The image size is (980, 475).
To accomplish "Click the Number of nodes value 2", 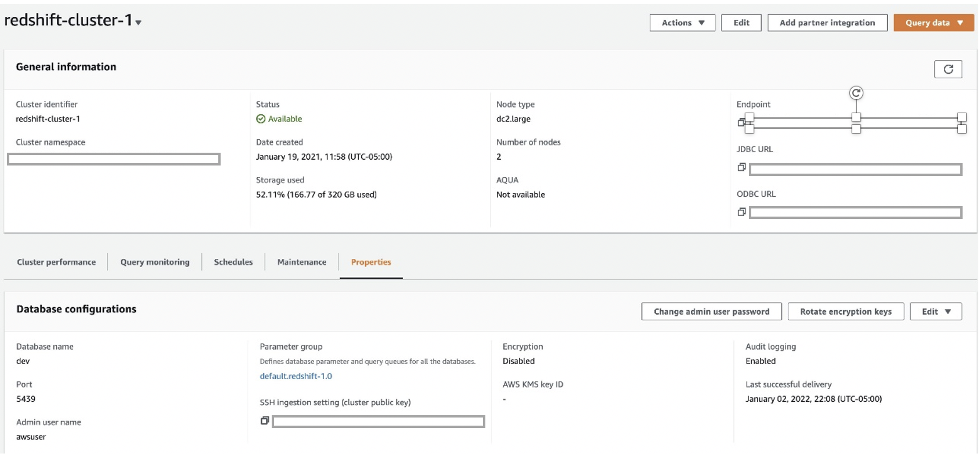I will pyautogui.click(x=499, y=157).
